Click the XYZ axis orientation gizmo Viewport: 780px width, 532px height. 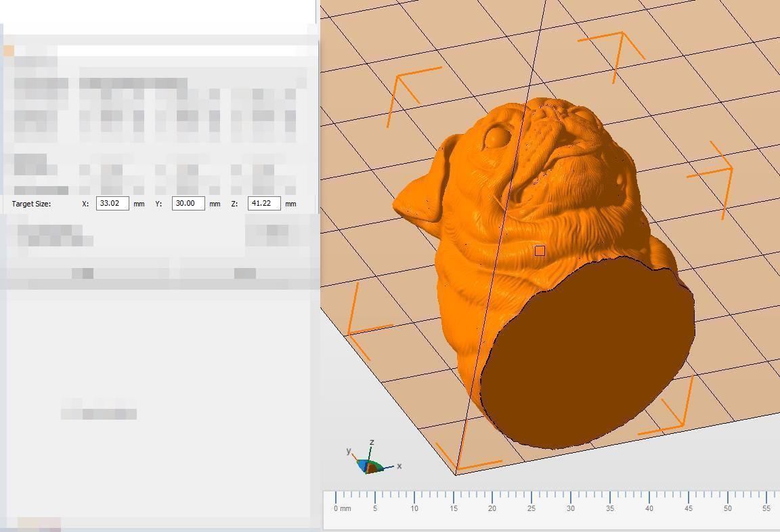pyautogui.click(x=373, y=458)
